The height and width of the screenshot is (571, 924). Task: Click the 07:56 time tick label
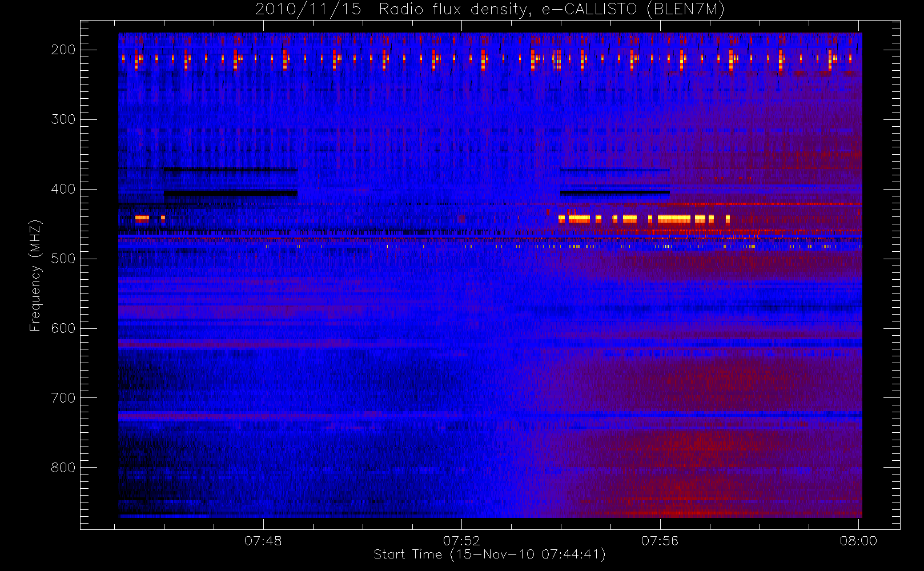[x=660, y=541]
